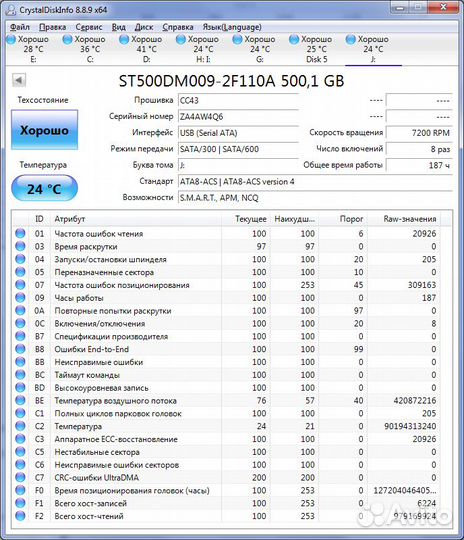Click the transfer mode field SATA/300 | SATA/600
This screenshot has height=540, width=464.
click(x=238, y=149)
